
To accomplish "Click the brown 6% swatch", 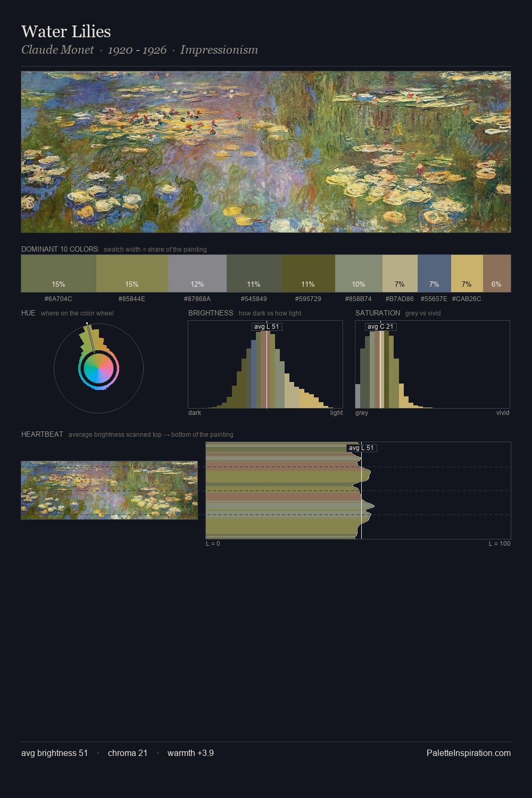I will click(x=497, y=273).
